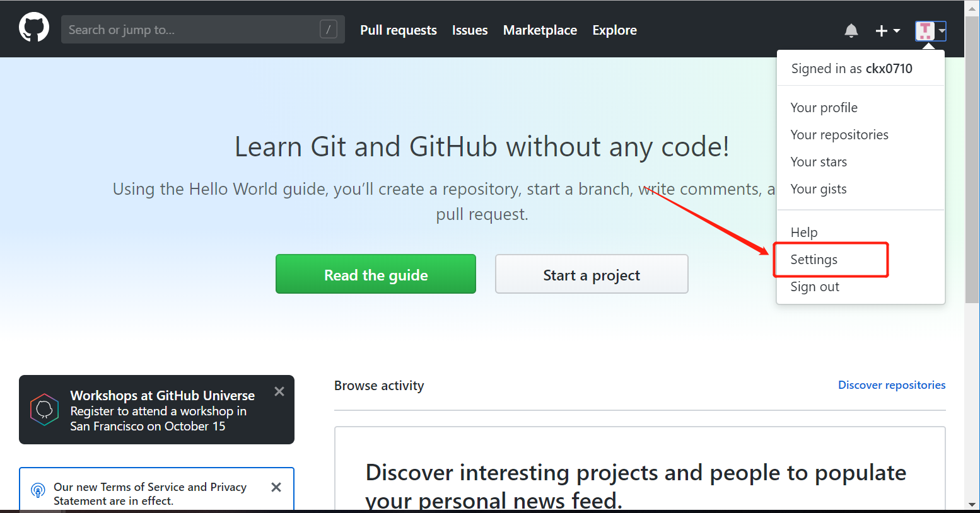Open the Issues page
This screenshot has width=980, height=513.
tap(470, 30)
